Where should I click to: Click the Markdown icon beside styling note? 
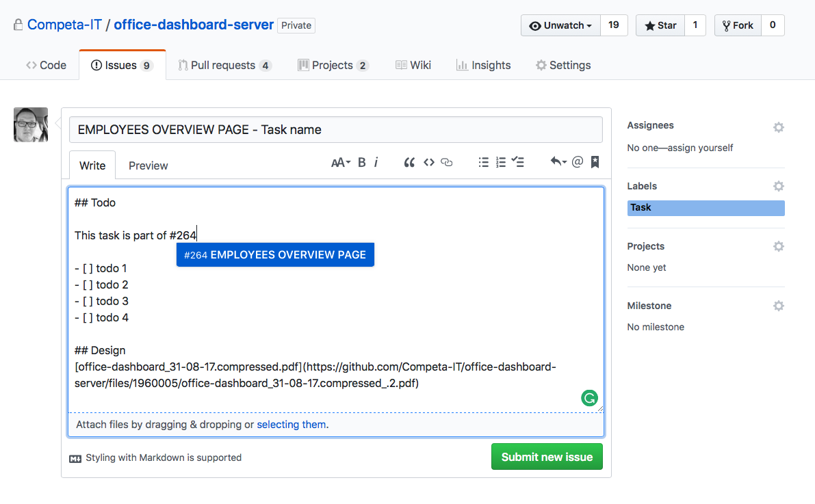pyautogui.click(x=75, y=458)
